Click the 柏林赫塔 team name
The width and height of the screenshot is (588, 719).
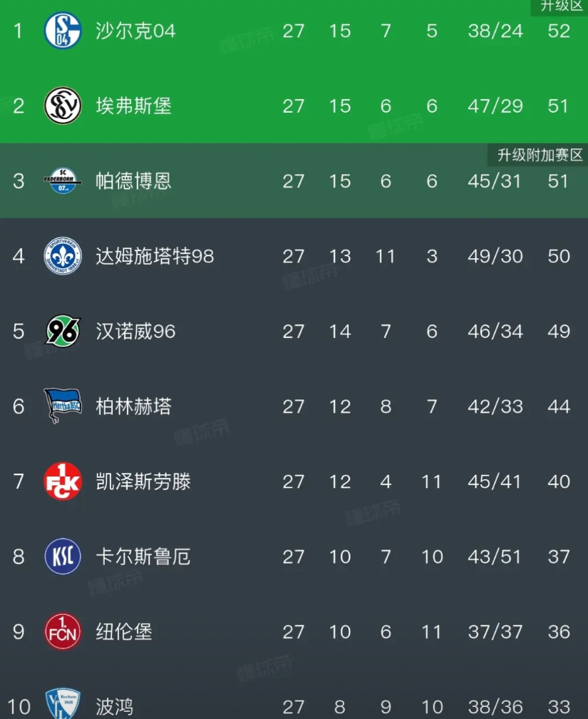pos(133,406)
